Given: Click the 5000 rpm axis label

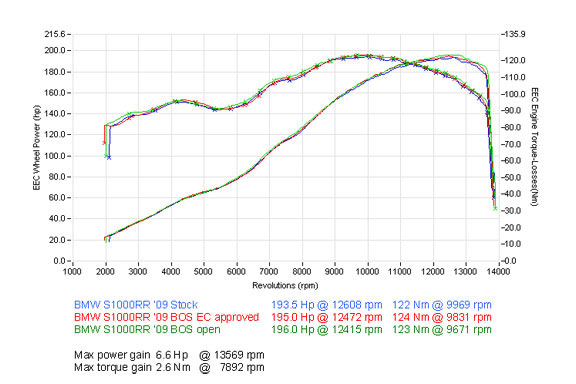Looking at the screenshot, I should tap(203, 272).
